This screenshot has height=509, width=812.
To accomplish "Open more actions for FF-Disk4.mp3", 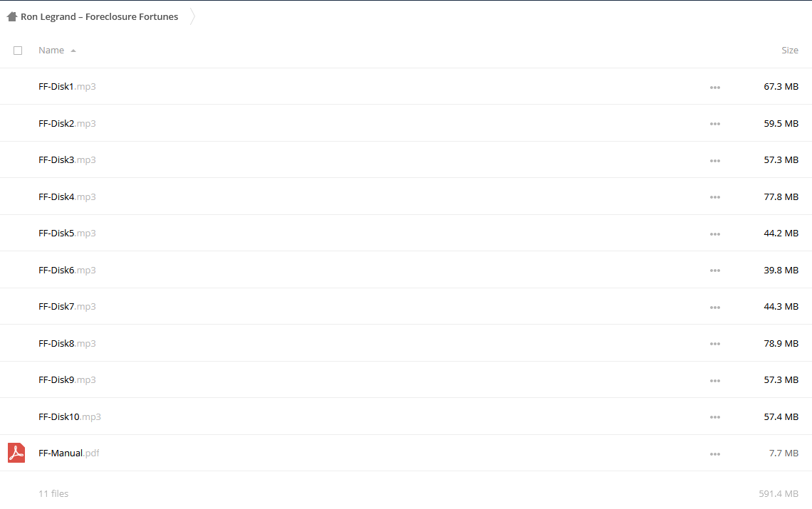I will (715, 197).
